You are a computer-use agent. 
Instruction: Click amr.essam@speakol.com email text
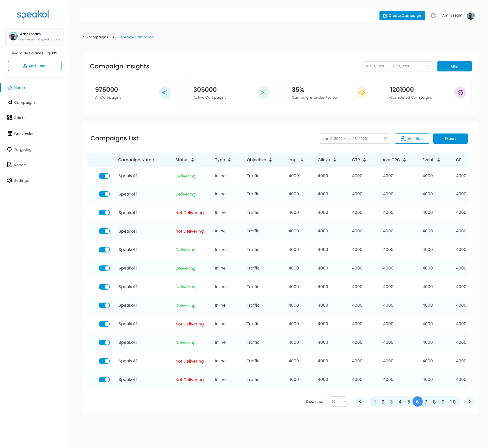click(40, 39)
